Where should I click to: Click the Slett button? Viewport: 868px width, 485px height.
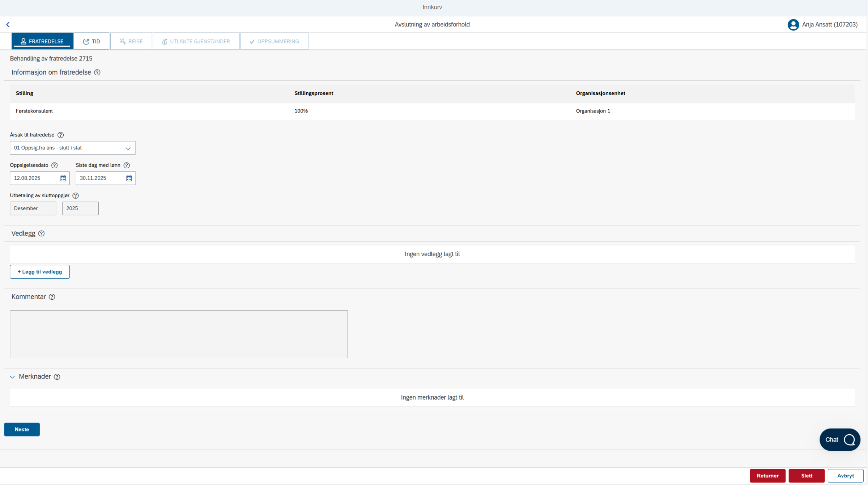coord(807,476)
